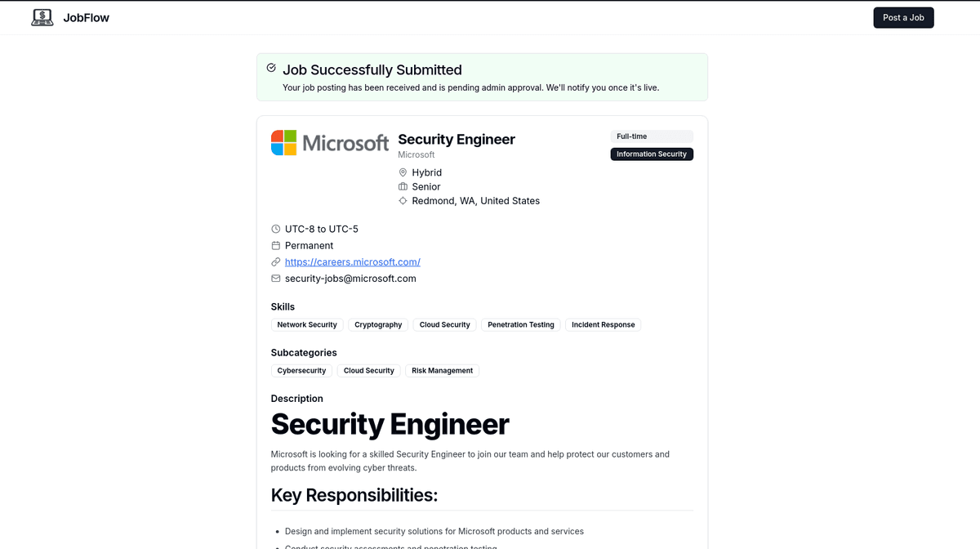Click the Full-time badge
The width and height of the screenshot is (980, 549).
point(652,136)
